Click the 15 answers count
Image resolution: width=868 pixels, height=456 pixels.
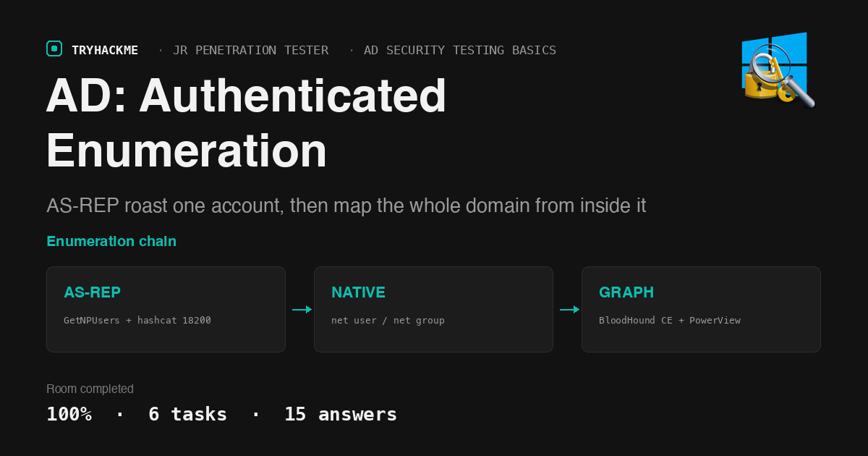(341, 414)
